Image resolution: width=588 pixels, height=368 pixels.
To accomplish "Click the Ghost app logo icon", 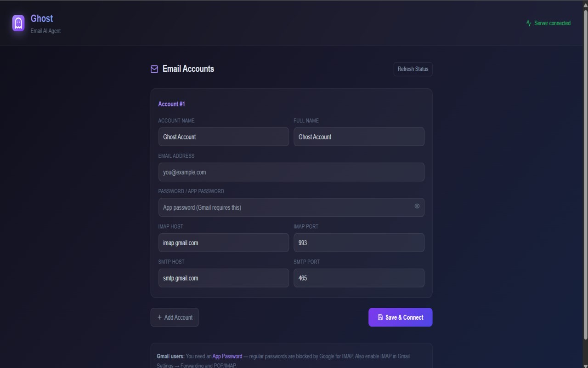I will click(x=18, y=23).
